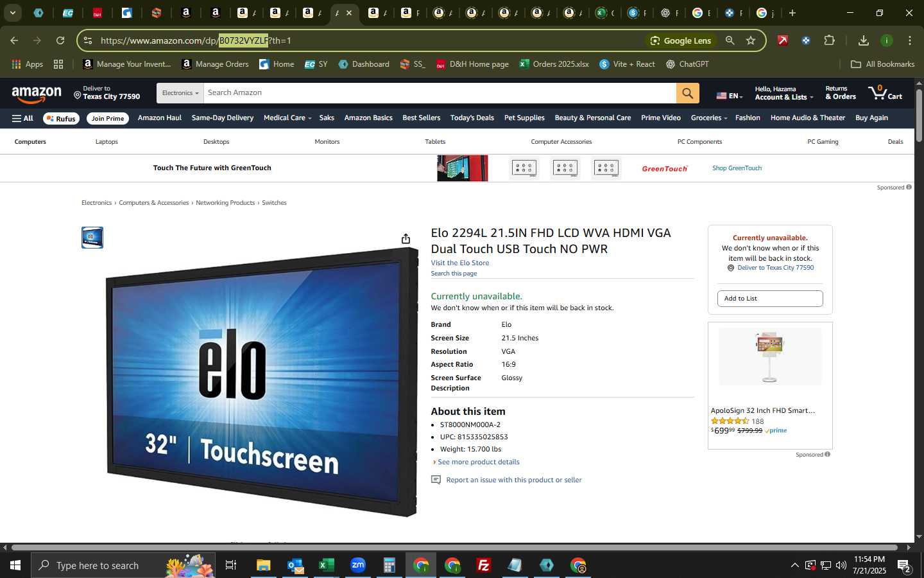Viewport: 924px width, 578px height.
Task: Click into the Search Amazon input field
Action: coord(440,93)
